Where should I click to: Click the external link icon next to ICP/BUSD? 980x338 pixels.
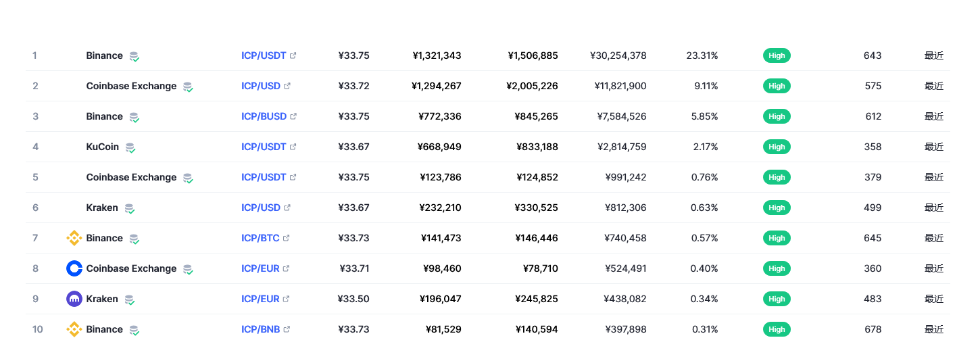point(293,116)
